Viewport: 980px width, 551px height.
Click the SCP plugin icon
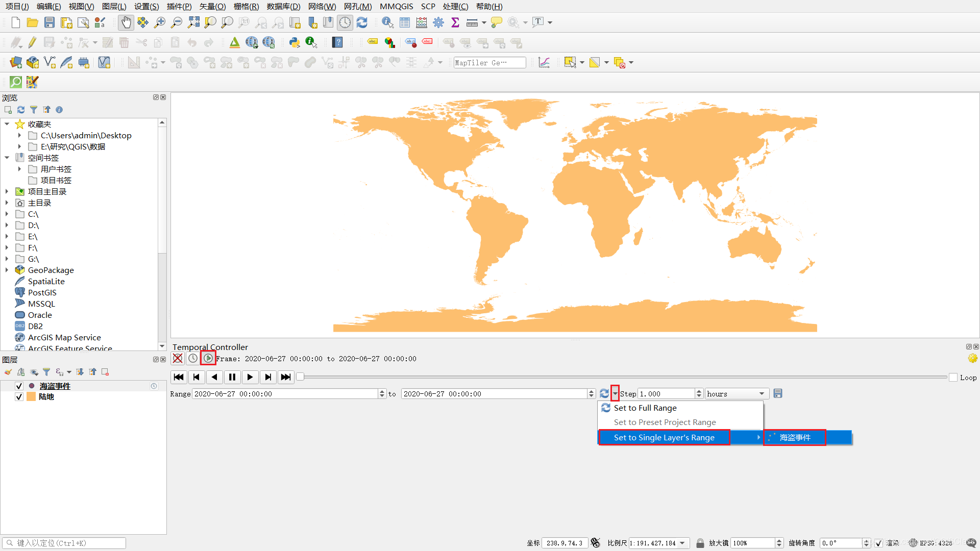(x=31, y=82)
